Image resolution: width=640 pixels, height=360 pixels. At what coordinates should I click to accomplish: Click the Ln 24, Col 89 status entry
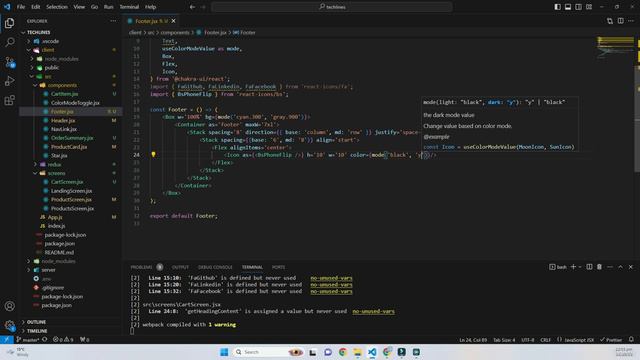(x=473, y=340)
